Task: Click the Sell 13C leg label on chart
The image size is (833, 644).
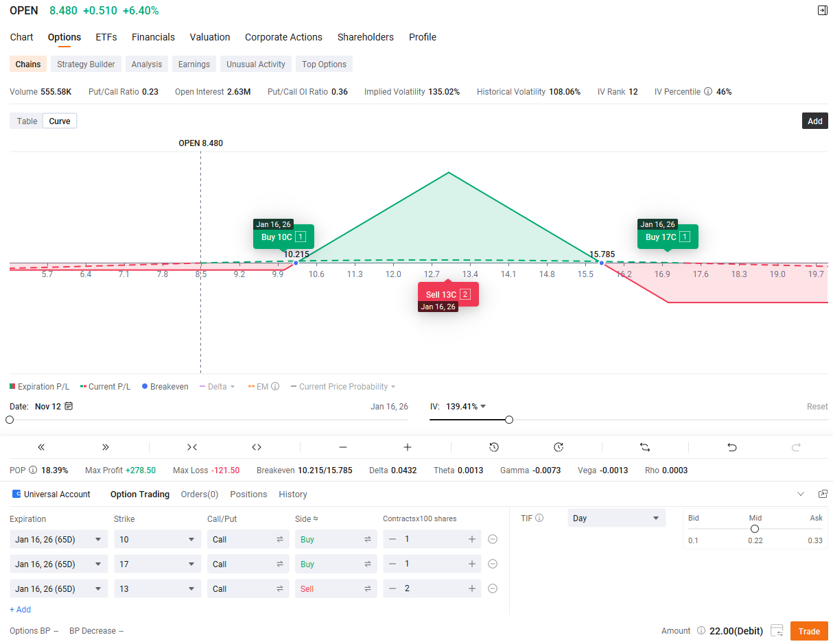Action: [448, 294]
